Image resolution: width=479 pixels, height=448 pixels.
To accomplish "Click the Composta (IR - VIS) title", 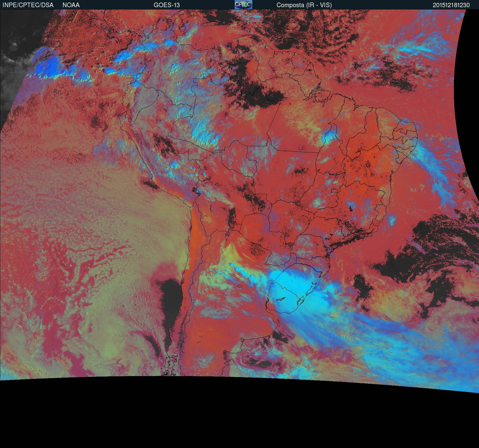I will click(304, 5).
